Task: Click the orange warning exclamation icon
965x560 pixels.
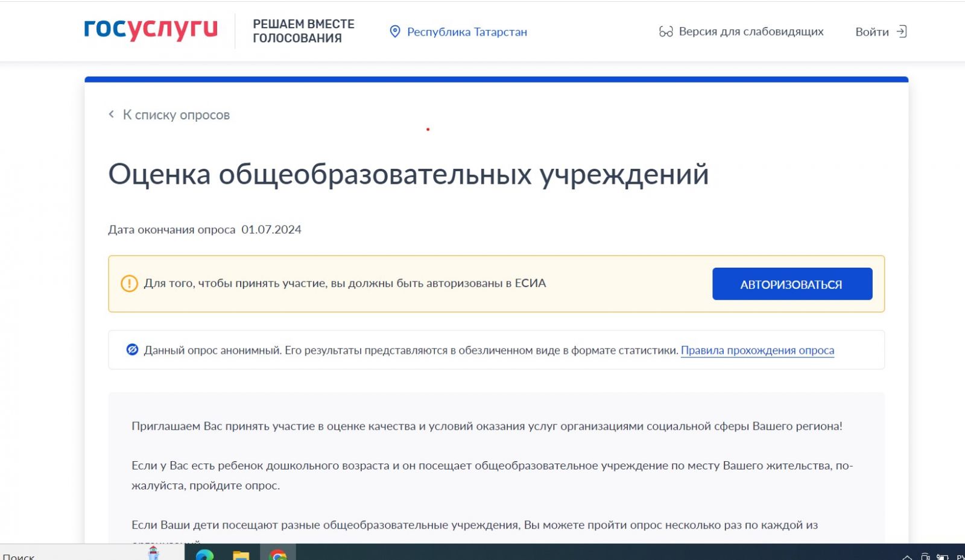Action: point(129,283)
